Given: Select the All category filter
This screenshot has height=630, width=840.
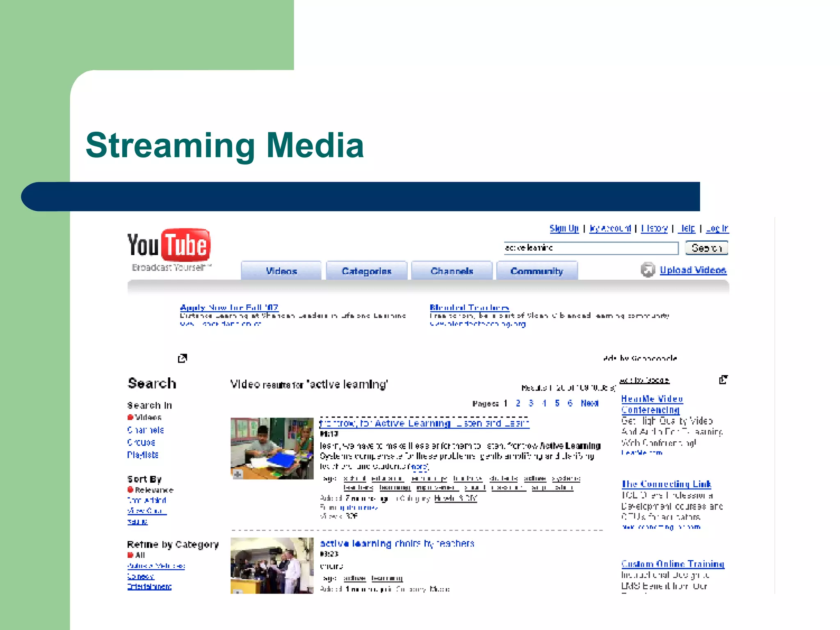Looking at the screenshot, I should tap(136, 555).
